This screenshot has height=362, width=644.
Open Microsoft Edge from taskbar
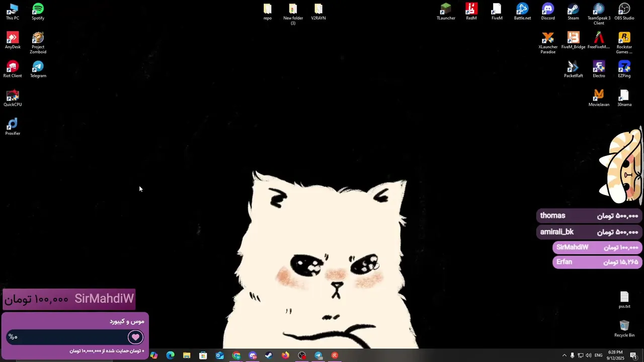click(171, 355)
